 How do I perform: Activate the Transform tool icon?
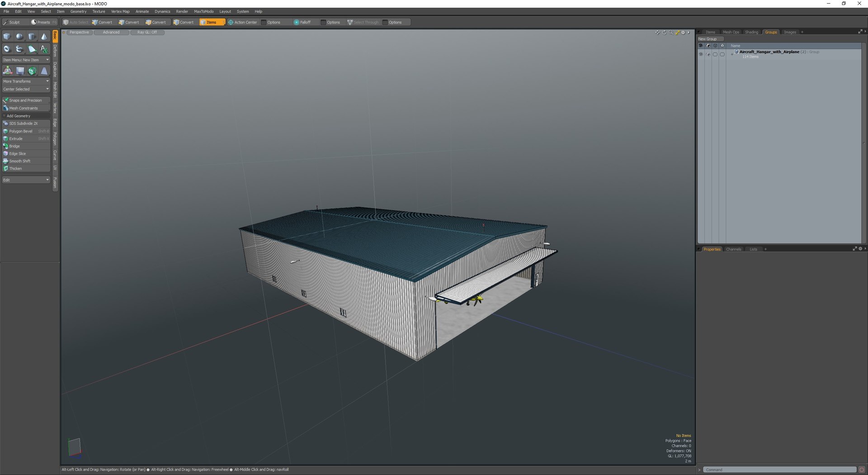point(8,71)
